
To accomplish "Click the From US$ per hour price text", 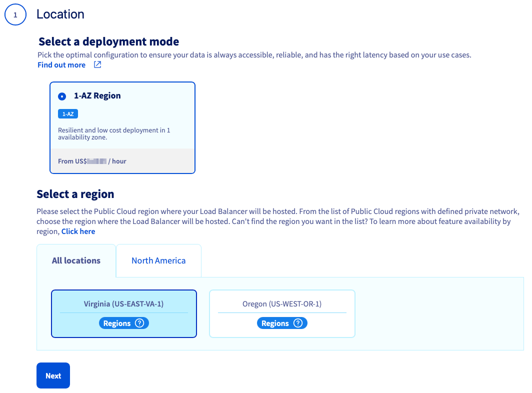I will [92, 161].
